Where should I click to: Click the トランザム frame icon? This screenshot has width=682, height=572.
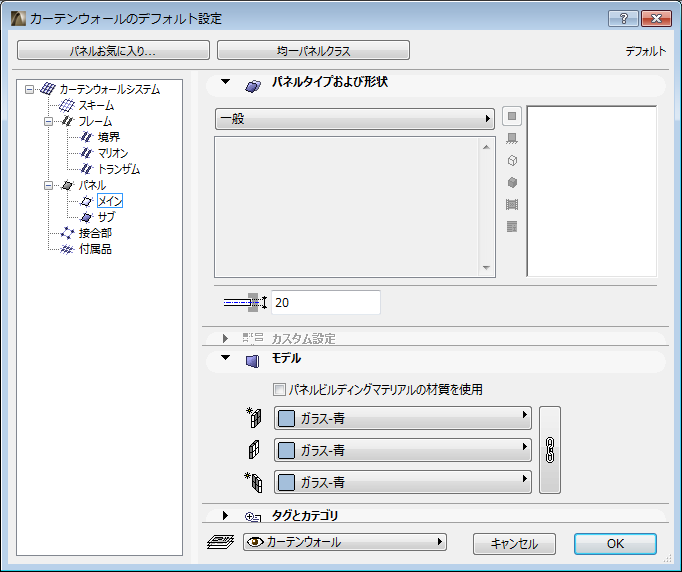[87, 169]
